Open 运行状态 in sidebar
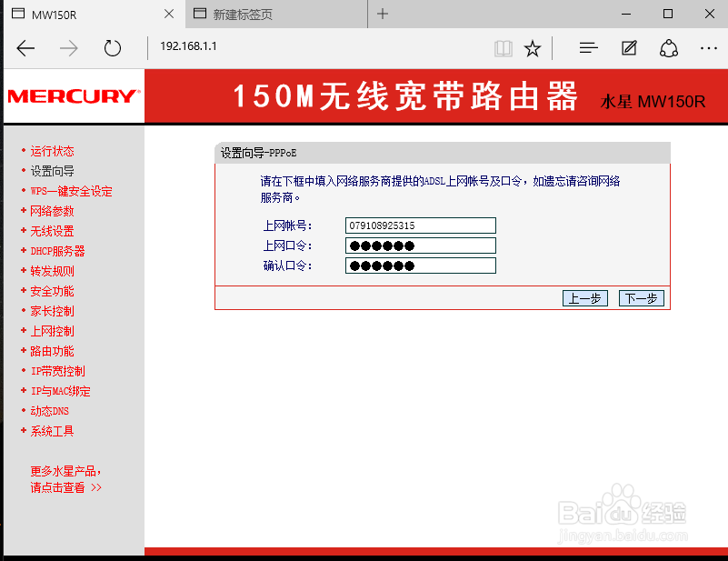The width and height of the screenshot is (728, 561). [52, 151]
